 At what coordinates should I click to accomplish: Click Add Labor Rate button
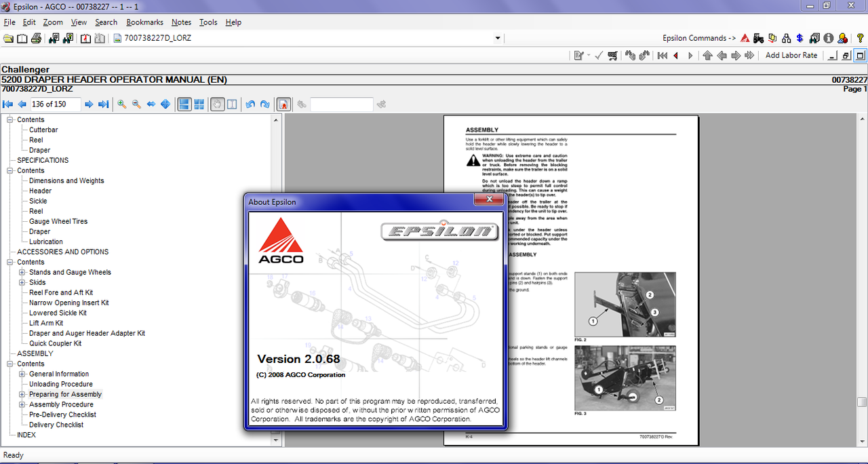pos(791,56)
